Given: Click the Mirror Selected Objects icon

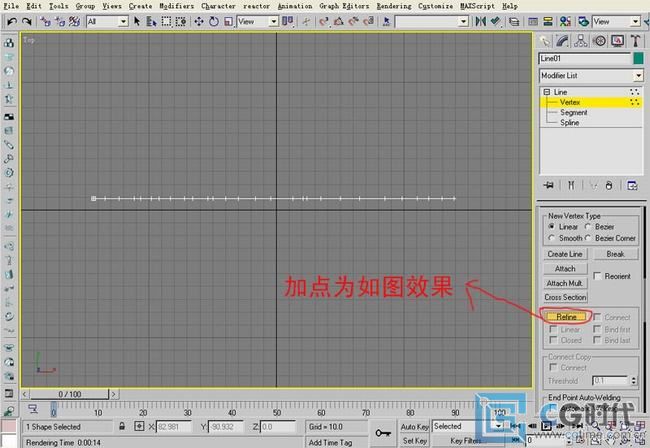Looking at the screenshot, I should click(480, 21).
